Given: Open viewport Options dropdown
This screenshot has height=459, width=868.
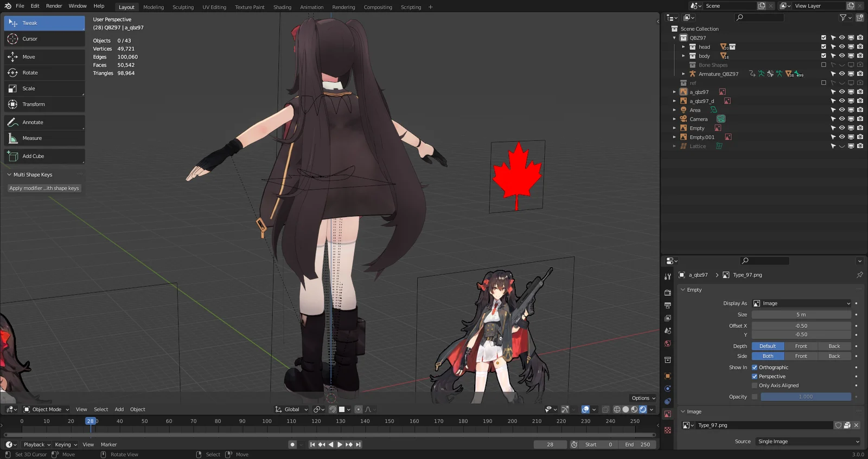Looking at the screenshot, I should (643, 398).
